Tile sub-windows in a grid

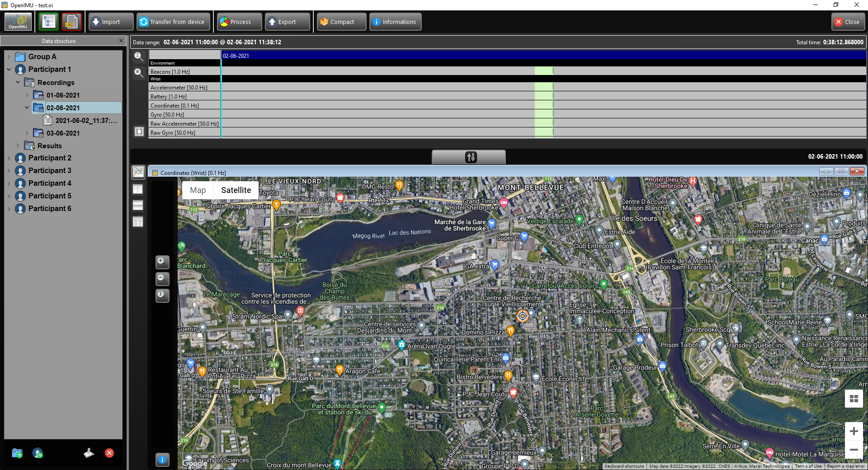coord(138,221)
